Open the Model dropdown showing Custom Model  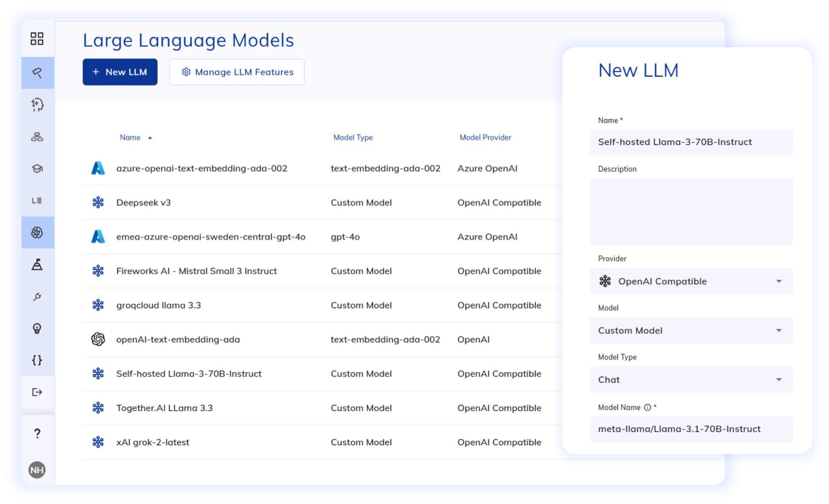click(x=691, y=330)
